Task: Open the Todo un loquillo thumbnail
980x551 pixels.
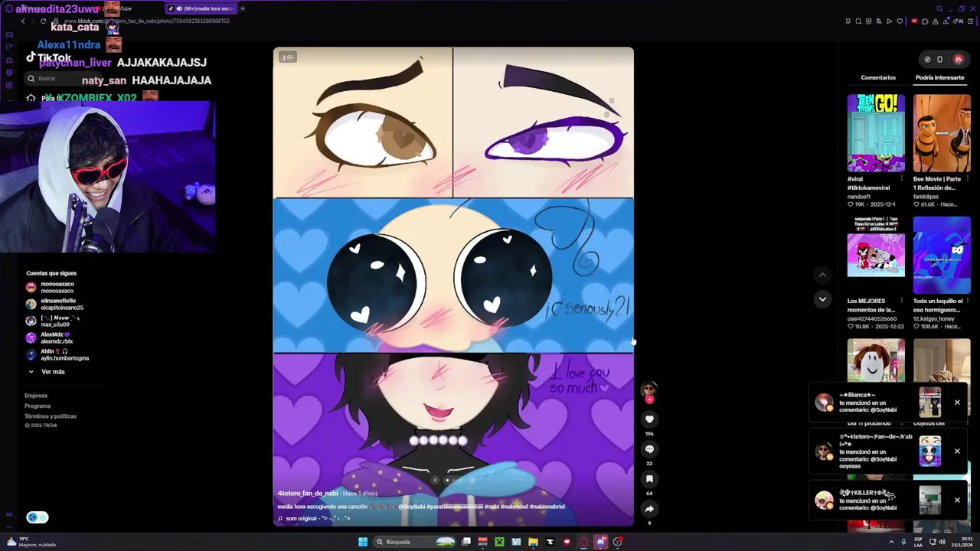Action: [x=942, y=256]
